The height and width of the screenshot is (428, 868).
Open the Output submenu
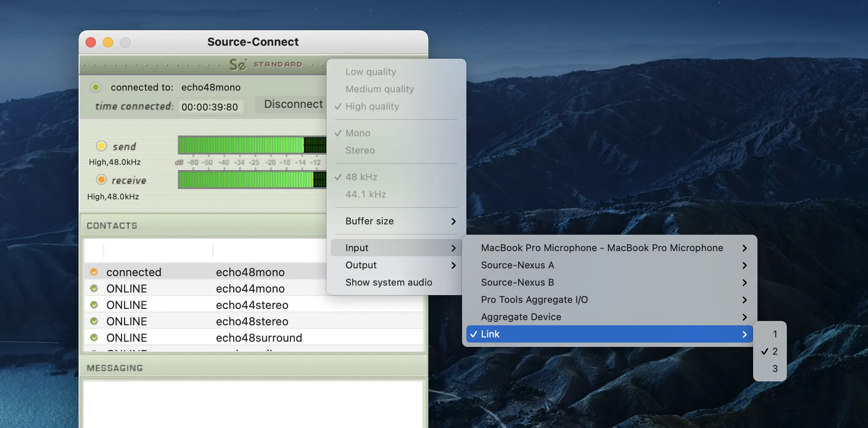396,265
